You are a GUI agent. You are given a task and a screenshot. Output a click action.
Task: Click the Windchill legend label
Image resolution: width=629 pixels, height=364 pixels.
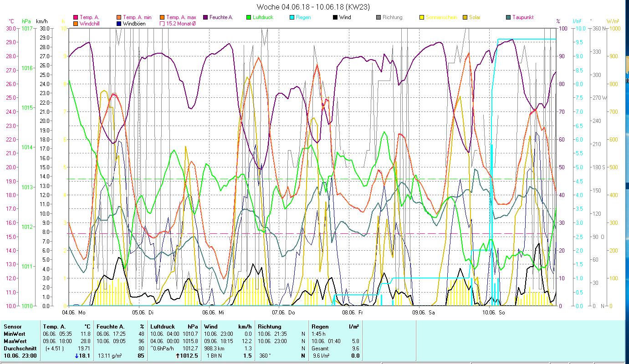click(90, 23)
